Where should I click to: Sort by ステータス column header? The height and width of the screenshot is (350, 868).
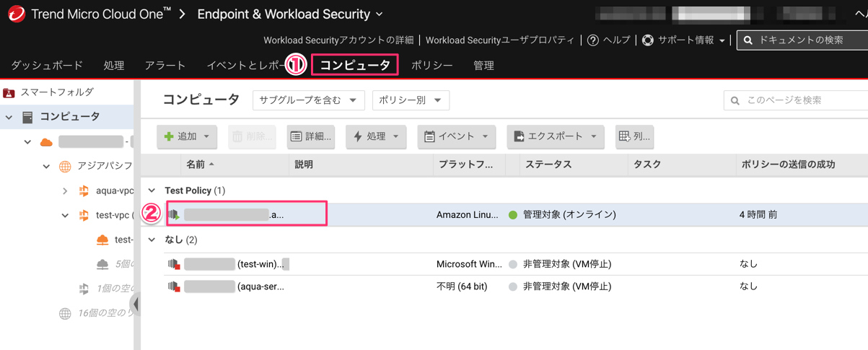click(x=548, y=165)
